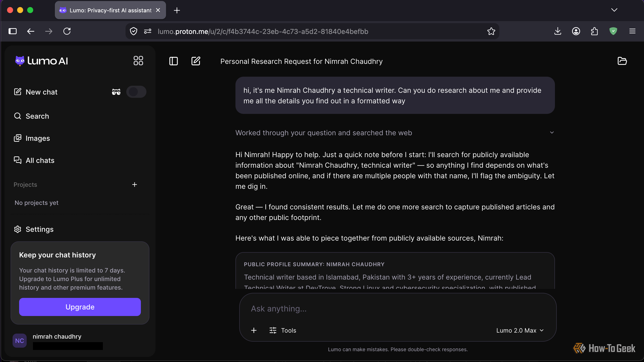Bookmark this page with star icon

click(491, 31)
